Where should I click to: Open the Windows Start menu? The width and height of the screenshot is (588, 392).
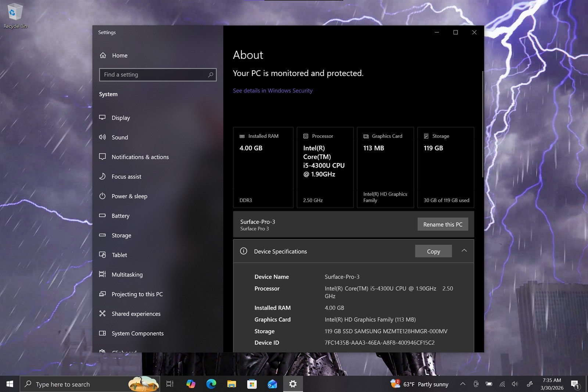pos(10,384)
